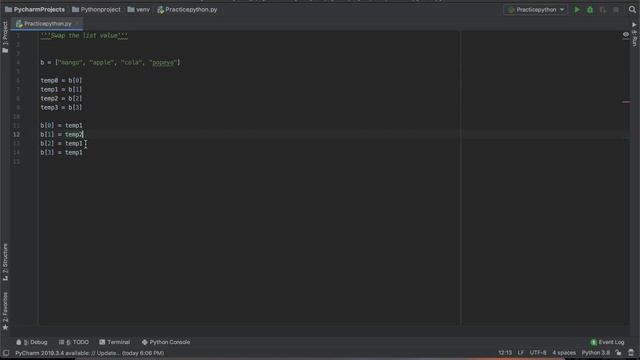Click the temp1 = b[1] line
This screenshot has width=640, height=360.
[61, 89]
